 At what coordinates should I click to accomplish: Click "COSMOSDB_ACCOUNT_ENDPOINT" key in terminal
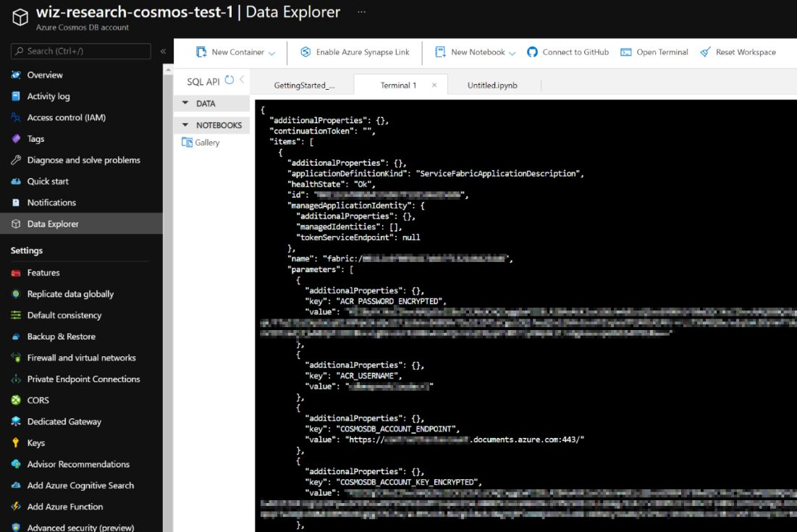[x=397, y=429]
